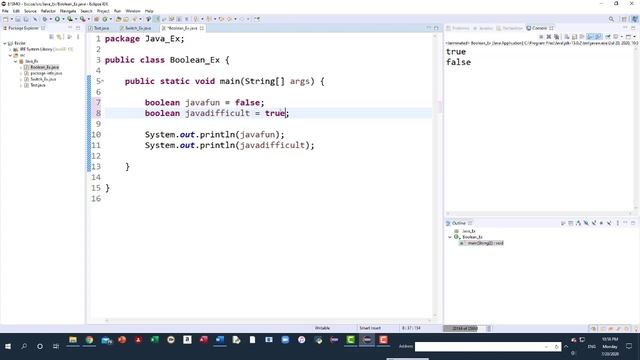Select the Java perspective icon
The width and height of the screenshot is (640, 360).
point(634,19)
